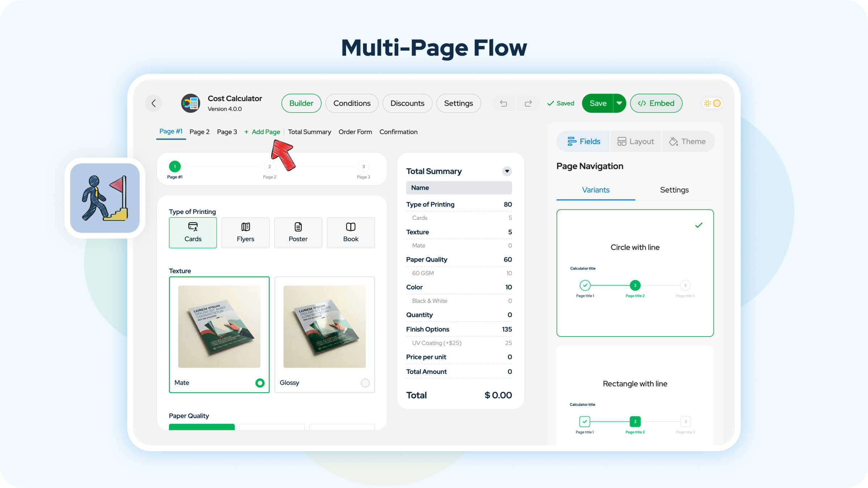Select the Circle with line variant
This screenshot has width=868, height=488.
(635, 273)
